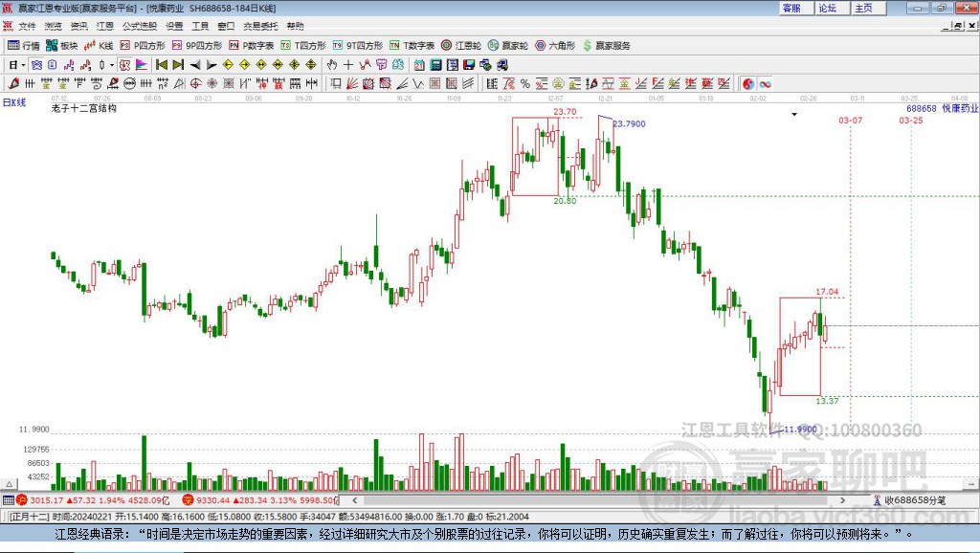The height and width of the screenshot is (553, 980).
Task: Click the 论坛 forum button
Action: [832, 8]
